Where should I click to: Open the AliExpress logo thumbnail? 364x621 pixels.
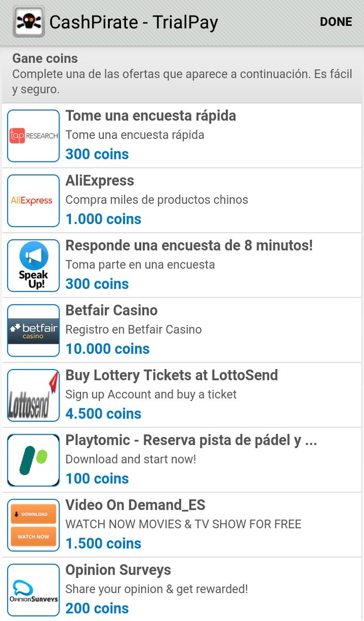pos(34,201)
